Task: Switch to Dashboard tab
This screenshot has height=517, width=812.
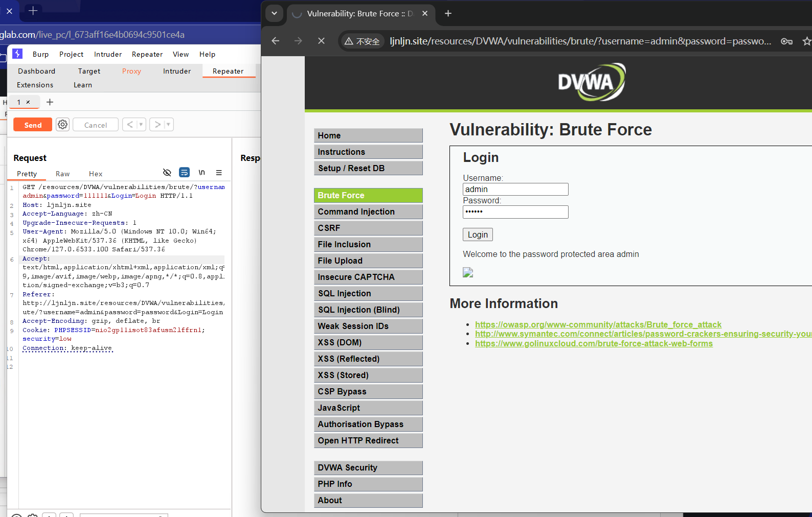Action: coord(36,71)
